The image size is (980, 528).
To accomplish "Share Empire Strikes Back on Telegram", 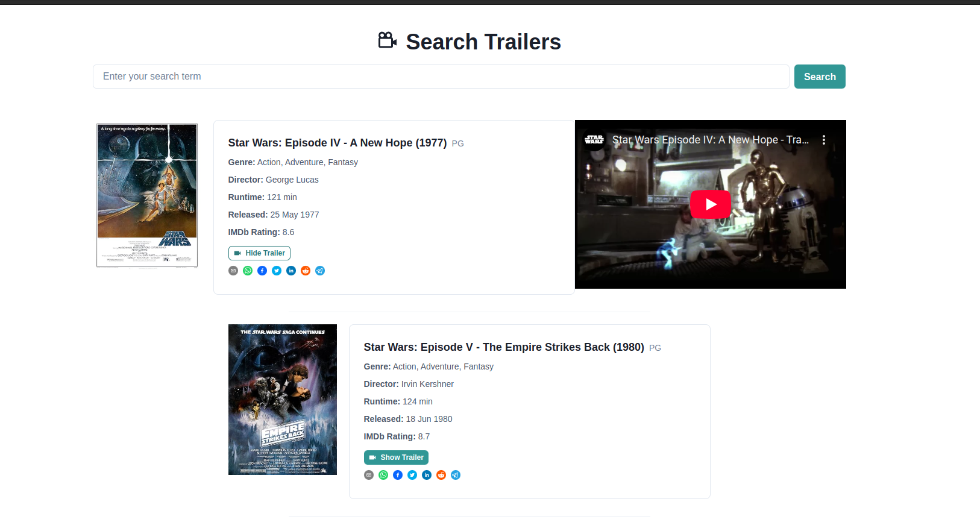I will pos(456,475).
